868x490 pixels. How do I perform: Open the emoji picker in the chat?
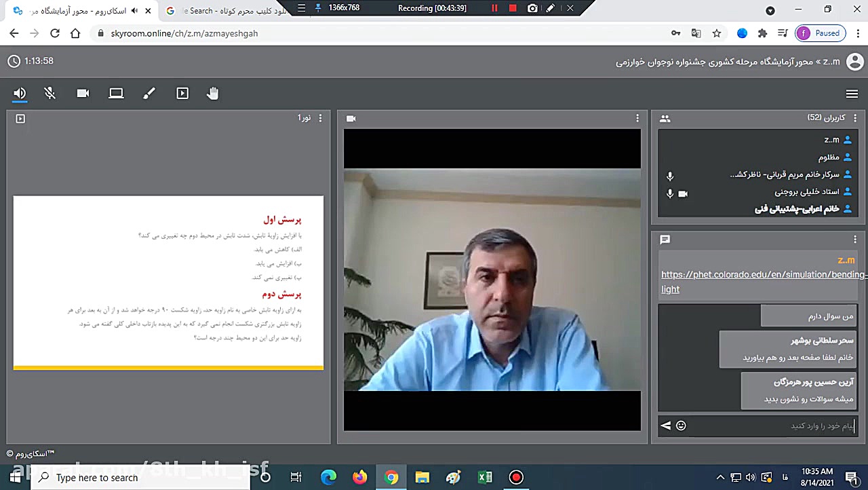click(681, 426)
